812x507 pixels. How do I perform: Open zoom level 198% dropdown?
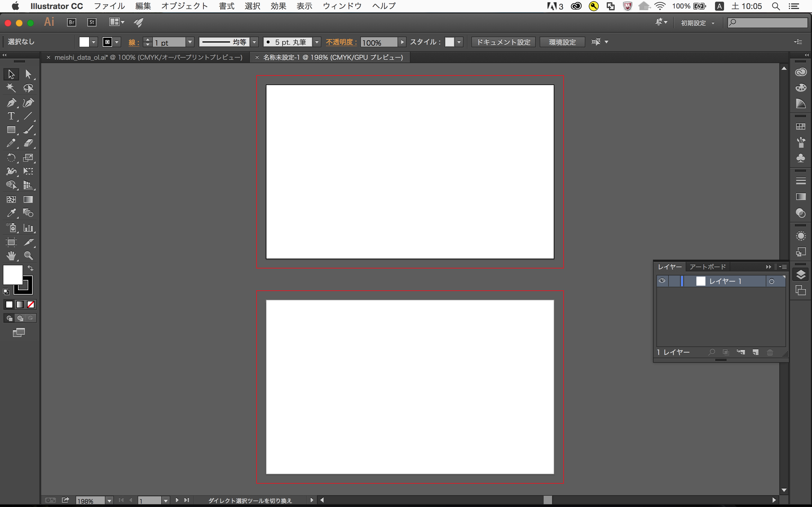pos(109,501)
